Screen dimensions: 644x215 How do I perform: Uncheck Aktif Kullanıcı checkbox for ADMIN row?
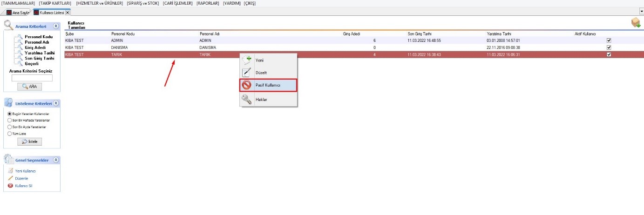point(609,40)
